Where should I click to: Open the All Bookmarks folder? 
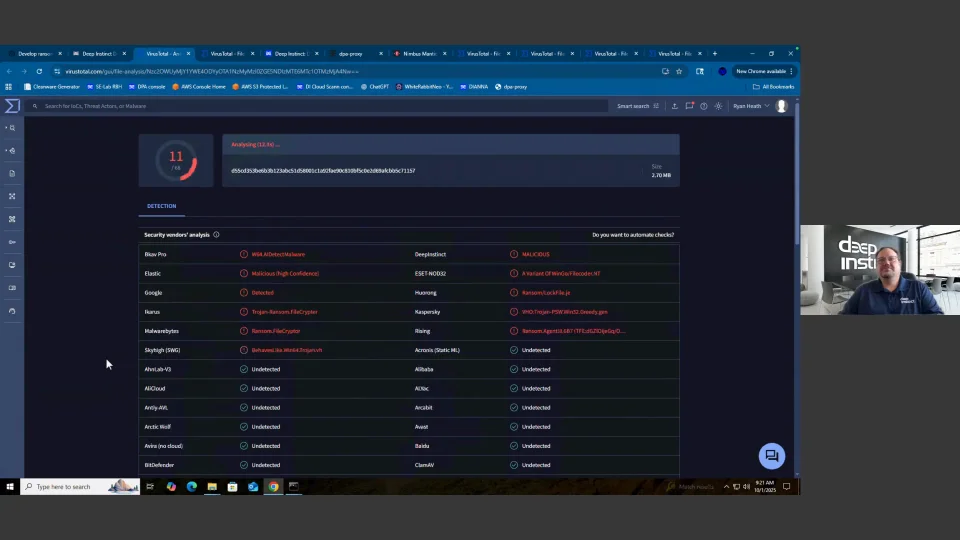(773, 87)
